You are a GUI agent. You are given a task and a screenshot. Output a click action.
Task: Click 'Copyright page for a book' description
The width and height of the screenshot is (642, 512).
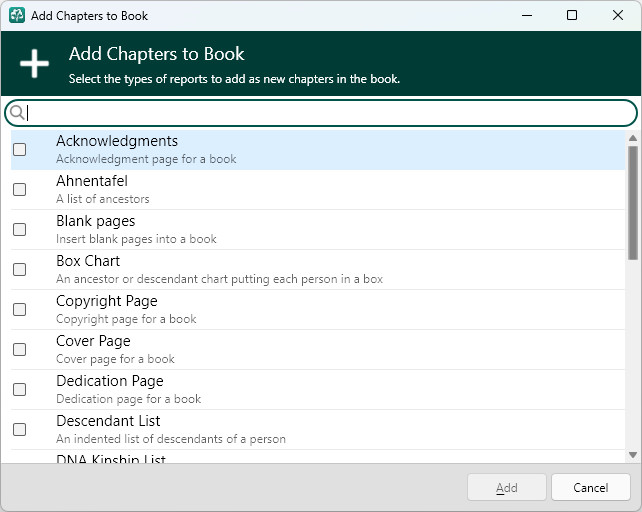[126, 319]
